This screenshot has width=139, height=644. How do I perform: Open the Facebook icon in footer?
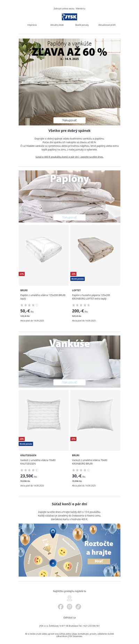tap(61, 606)
